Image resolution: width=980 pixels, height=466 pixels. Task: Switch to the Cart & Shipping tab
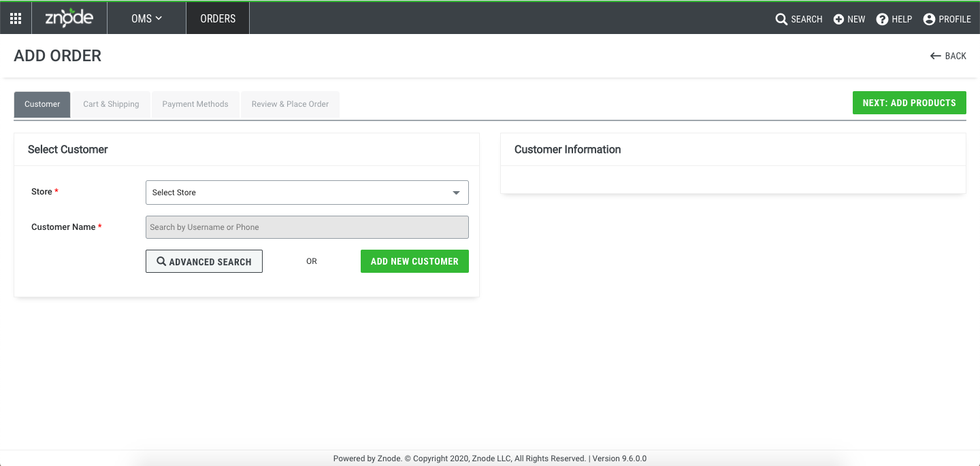click(111, 104)
